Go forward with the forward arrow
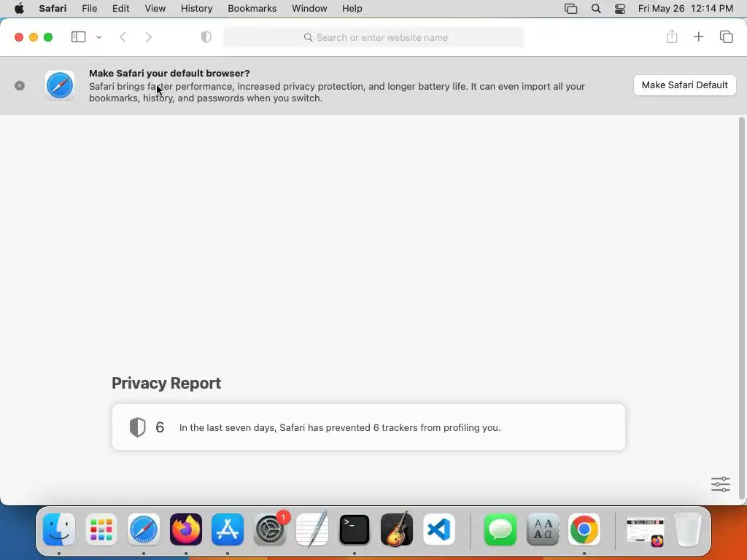Viewport: 747px width, 560px height. [x=149, y=37]
